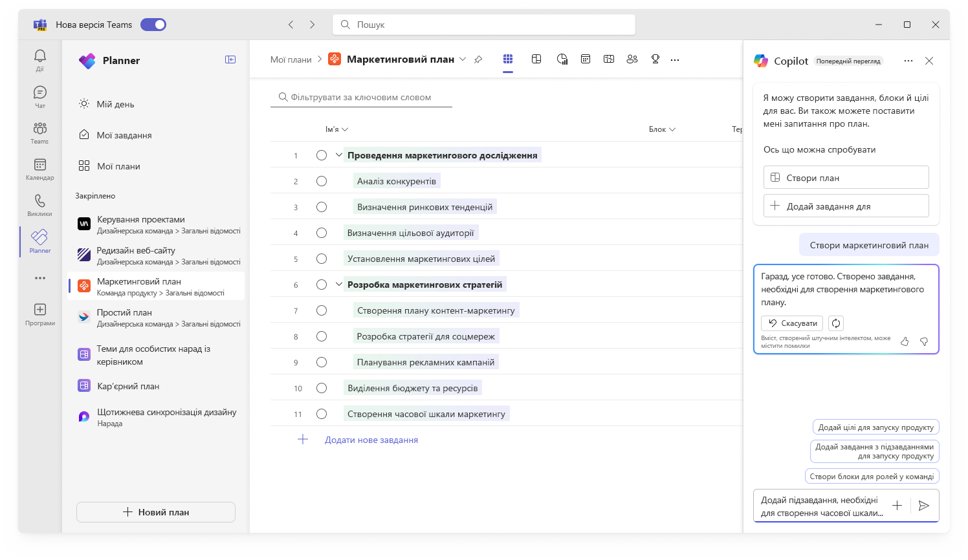Image resolution: width=968 pixels, height=560 pixels.
Task: Mark Визначення ринкових тенденцій task complete
Action: (x=322, y=207)
